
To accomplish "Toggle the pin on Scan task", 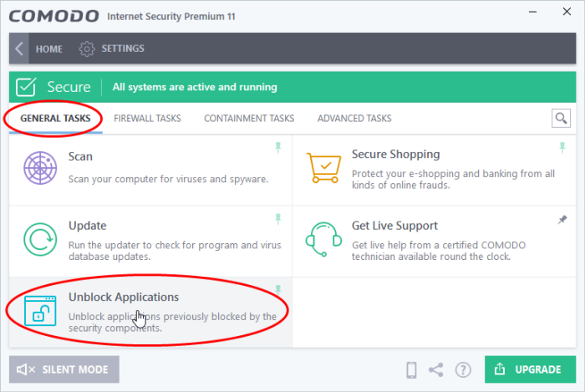I will [278, 148].
